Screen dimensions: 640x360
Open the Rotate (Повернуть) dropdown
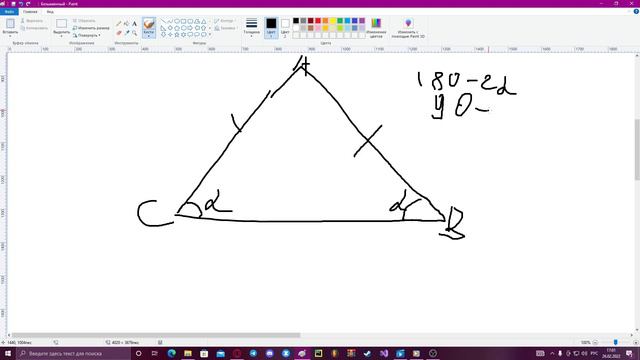(x=87, y=36)
